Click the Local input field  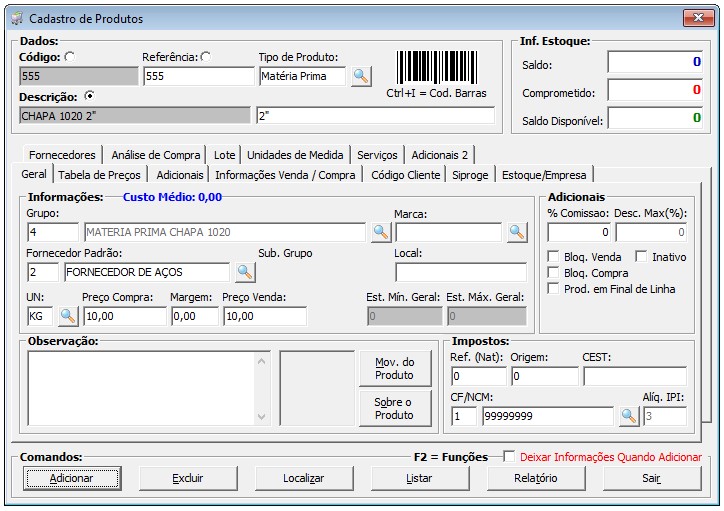(461, 272)
